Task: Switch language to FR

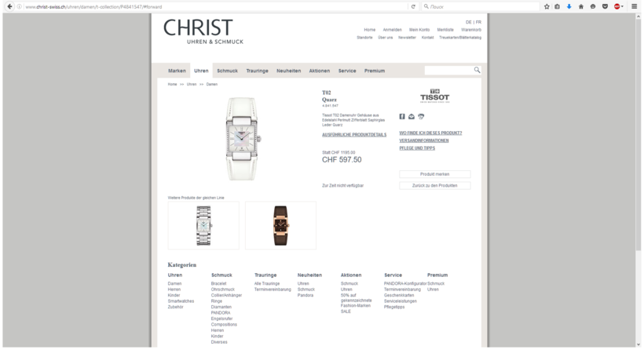Action: click(x=478, y=23)
